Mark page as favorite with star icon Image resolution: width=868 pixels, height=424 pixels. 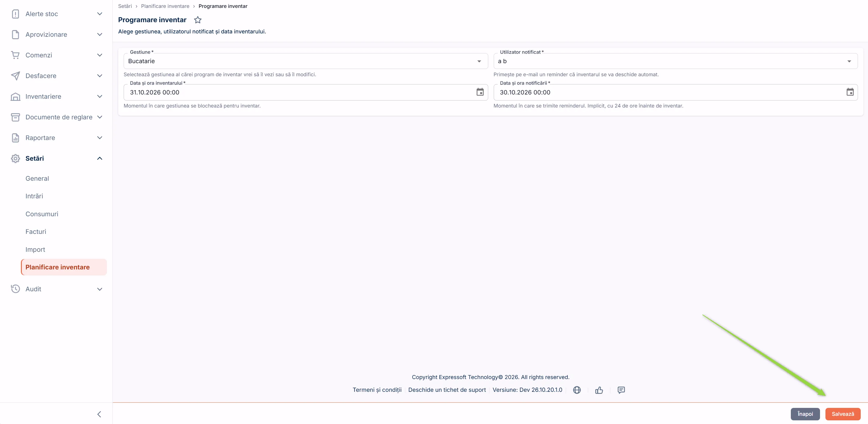(198, 20)
